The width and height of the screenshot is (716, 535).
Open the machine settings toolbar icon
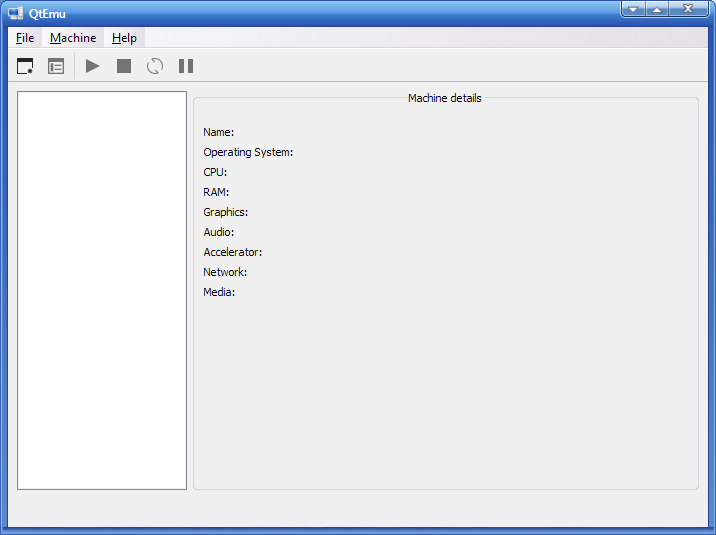[x=56, y=66]
